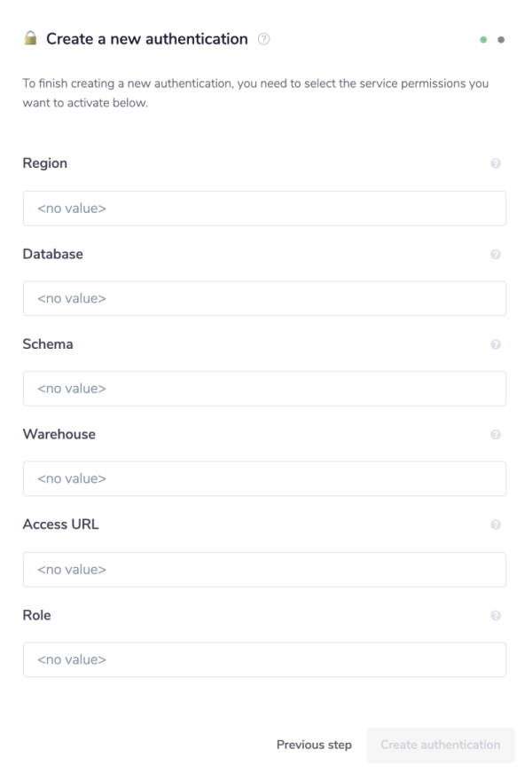
Task: Click the help icon for Database
Action: pos(497,253)
